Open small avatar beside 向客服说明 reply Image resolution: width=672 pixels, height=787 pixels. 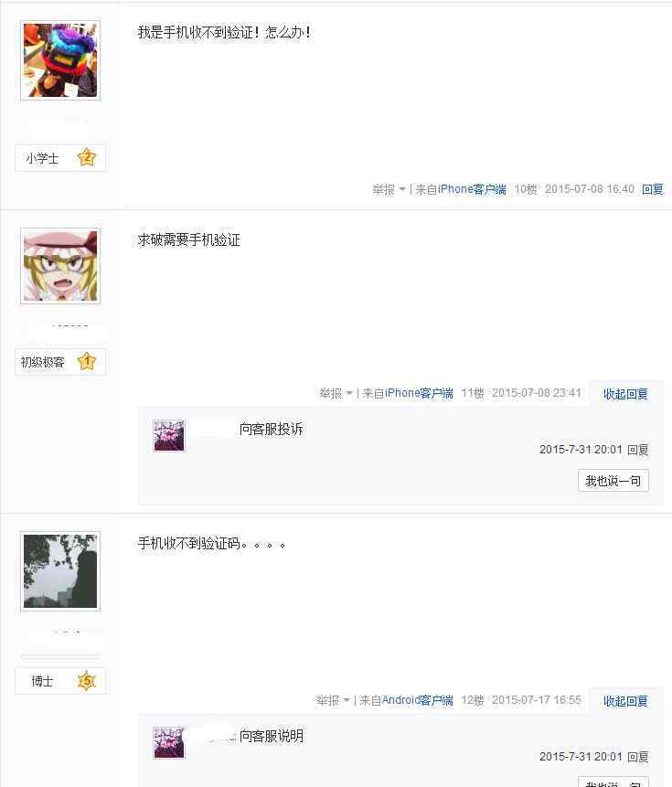pyautogui.click(x=168, y=743)
